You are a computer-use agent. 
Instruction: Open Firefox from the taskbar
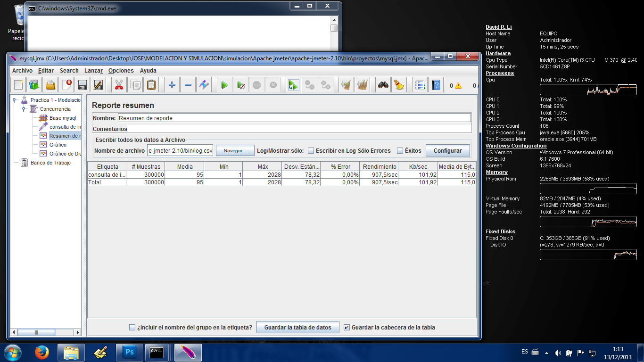[42, 352]
